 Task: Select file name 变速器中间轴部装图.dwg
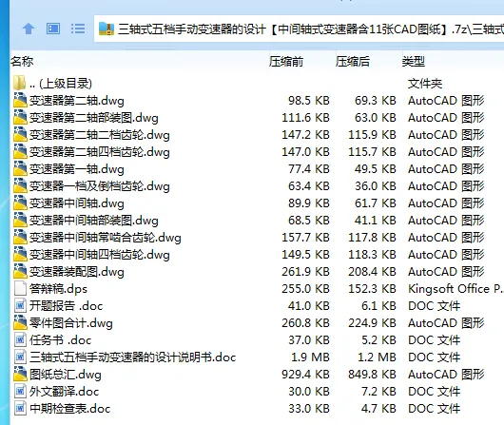pos(94,221)
